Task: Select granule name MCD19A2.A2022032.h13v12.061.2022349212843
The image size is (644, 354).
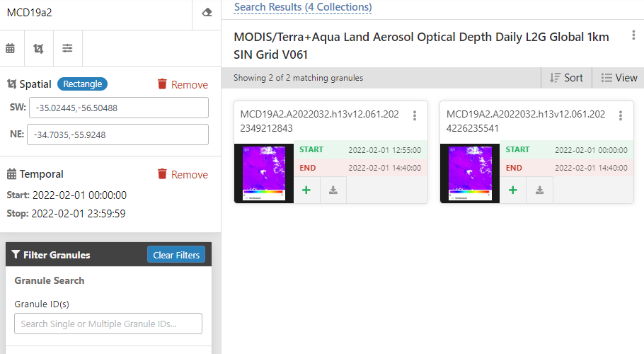Action: click(x=320, y=121)
